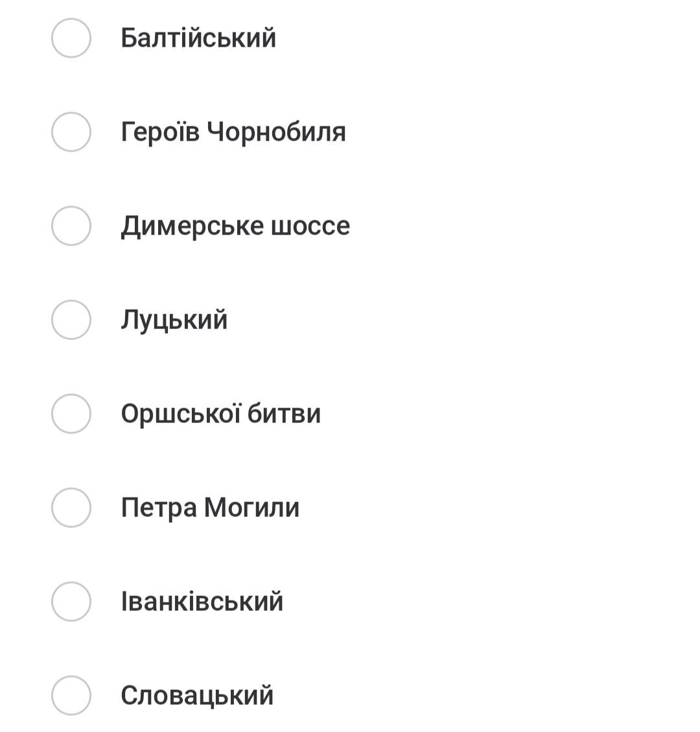Select the Балтійський radio button
Screen dimensions: 700x732
click(71, 38)
